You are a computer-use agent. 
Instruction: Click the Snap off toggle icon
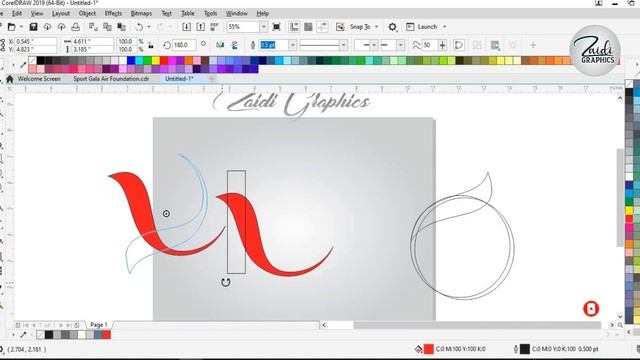pos(340,27)
